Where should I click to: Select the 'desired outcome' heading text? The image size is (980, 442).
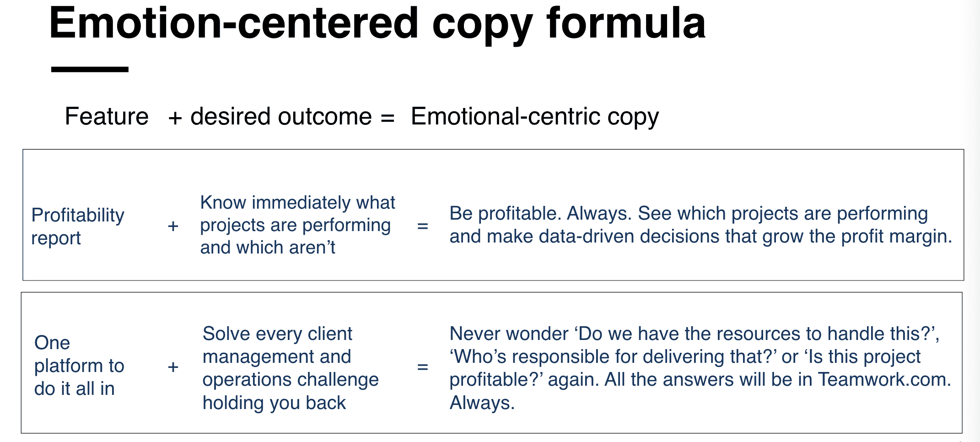[x=281, y=116]
